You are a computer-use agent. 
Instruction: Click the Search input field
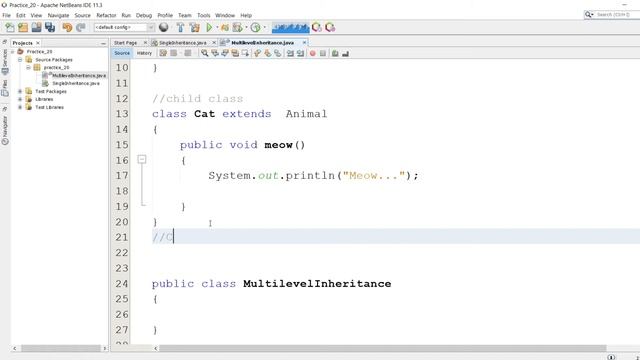tap(616, 15)
